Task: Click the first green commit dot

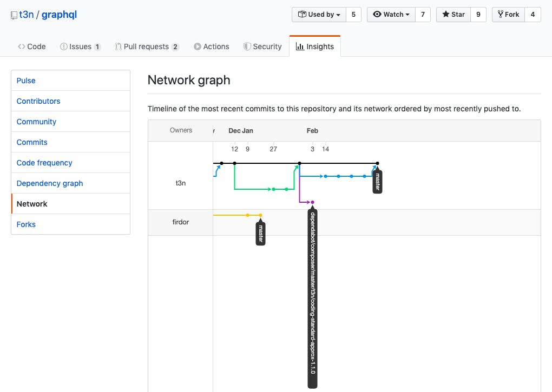Action: pos(273,189)
